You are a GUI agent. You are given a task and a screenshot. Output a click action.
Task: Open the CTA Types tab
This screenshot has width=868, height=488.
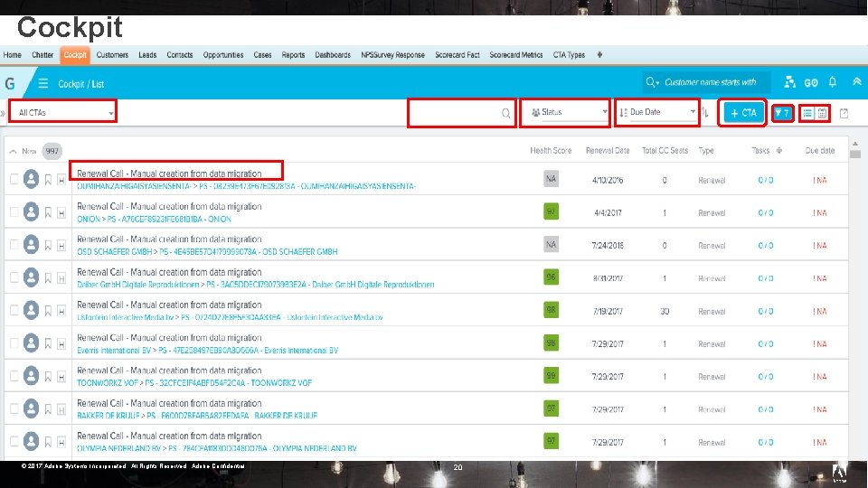[x=569, y=55]
